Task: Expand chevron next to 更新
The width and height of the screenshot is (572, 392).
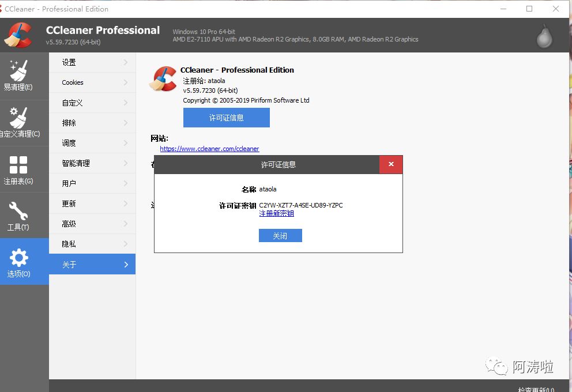Action: pyautogui.click(x=126, y=203)
